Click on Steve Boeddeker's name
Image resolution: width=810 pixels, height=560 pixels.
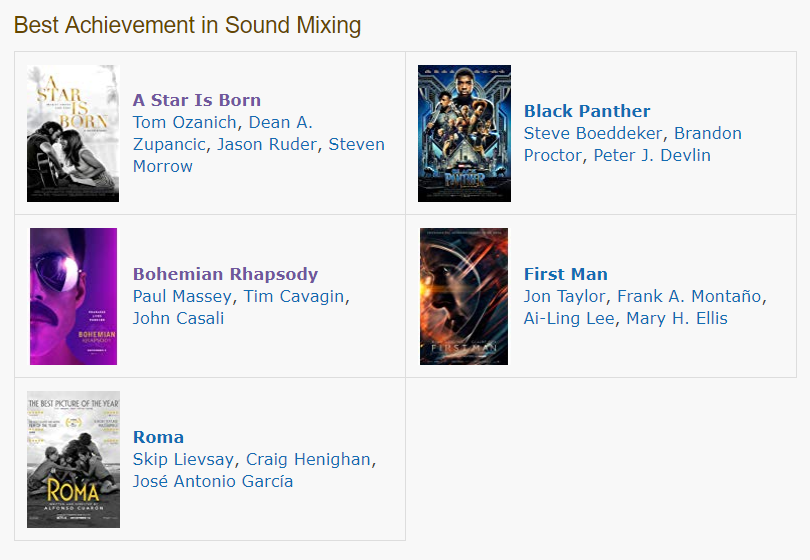(x=593, y=133)
